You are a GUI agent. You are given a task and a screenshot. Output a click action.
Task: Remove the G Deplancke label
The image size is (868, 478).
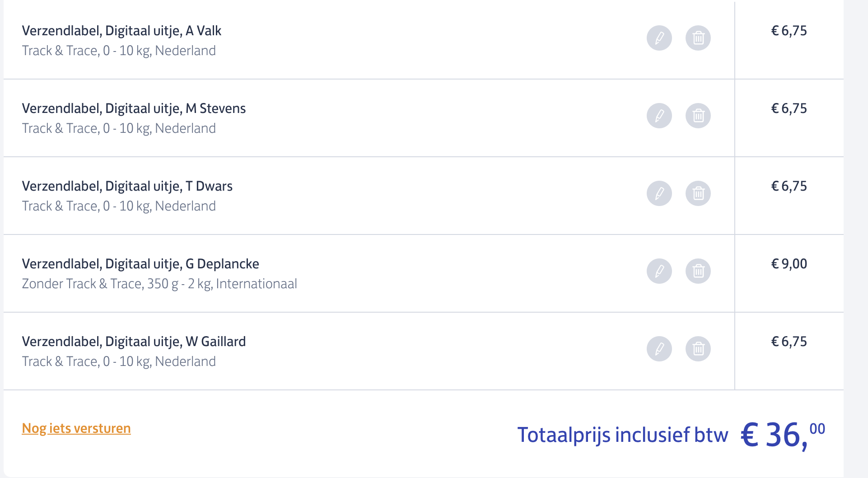click(x=698, y=271)
